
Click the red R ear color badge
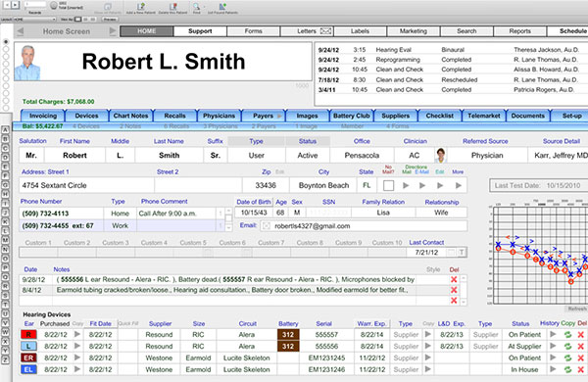coord(28,334)
